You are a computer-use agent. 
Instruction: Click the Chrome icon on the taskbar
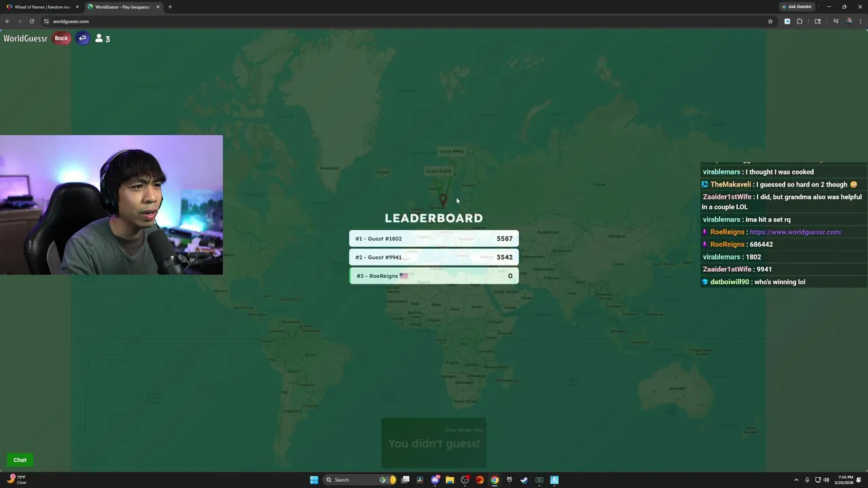(494, 480)
